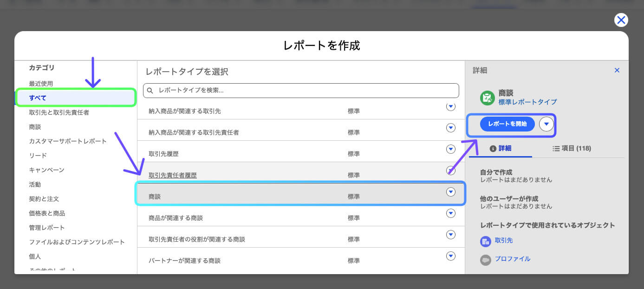Select the 管理レポート category
644x289 pixels.
47,228
